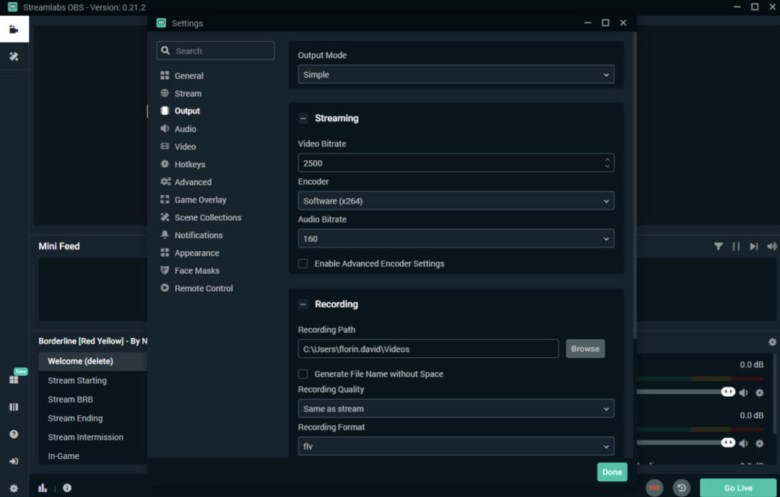Collapse the Recording section
This screenshot has width=780, height=497.
303,304
